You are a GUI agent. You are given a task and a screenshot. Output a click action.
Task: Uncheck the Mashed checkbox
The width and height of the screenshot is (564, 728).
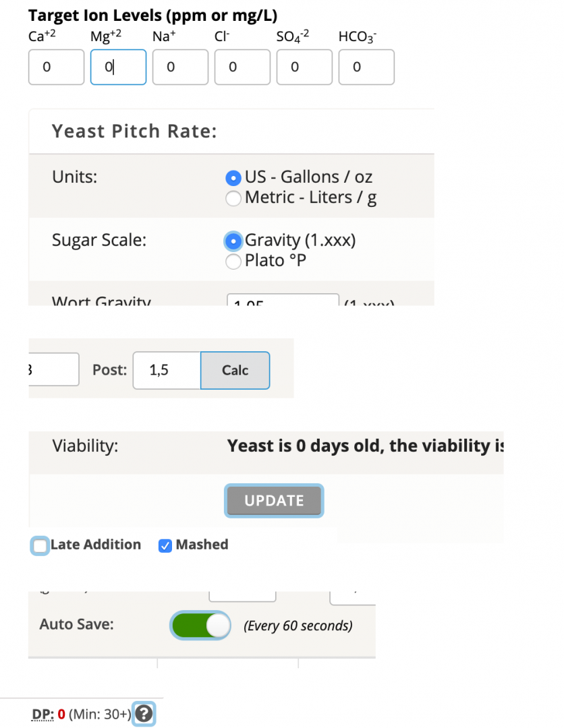(165, 545)
